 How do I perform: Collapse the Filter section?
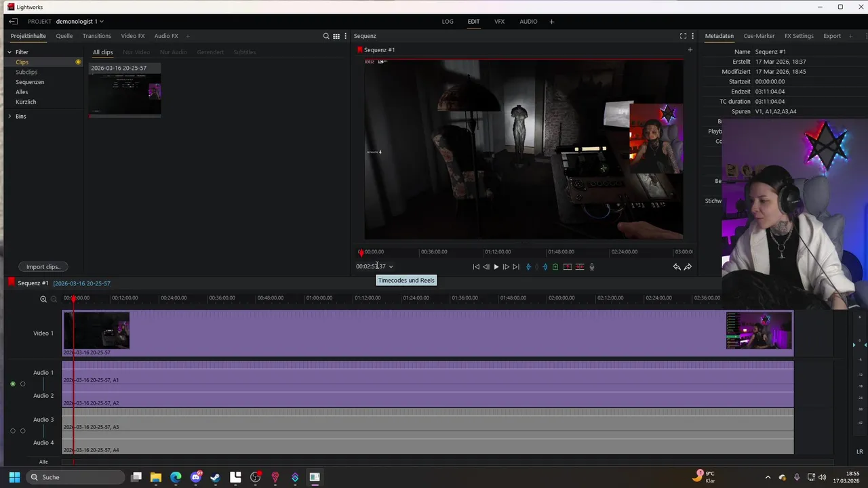point(9,52)
